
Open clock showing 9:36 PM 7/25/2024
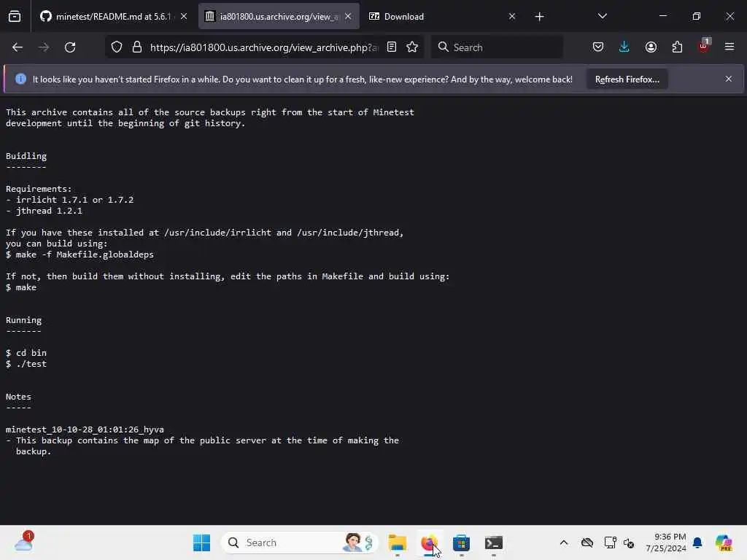pyautogui.click(x=665, y=542)
